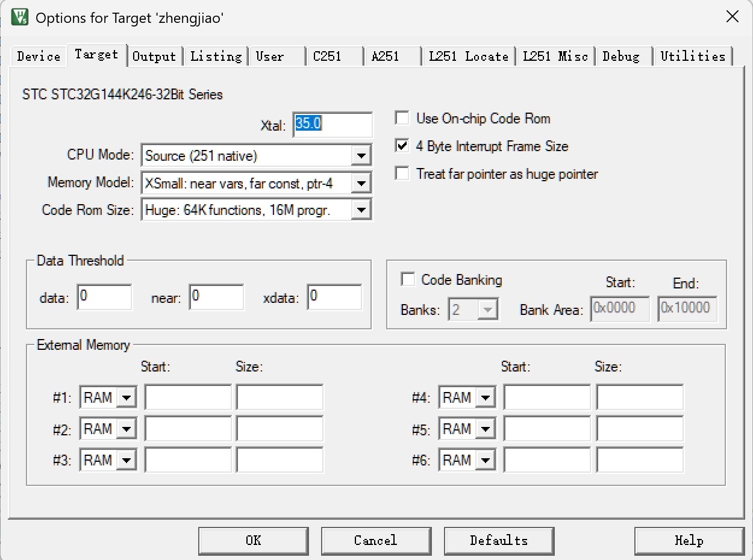The height and width of the screenshot is (560, 753).
Task: Expand the Memory Model dropdown
Action: tap(360, 183)
